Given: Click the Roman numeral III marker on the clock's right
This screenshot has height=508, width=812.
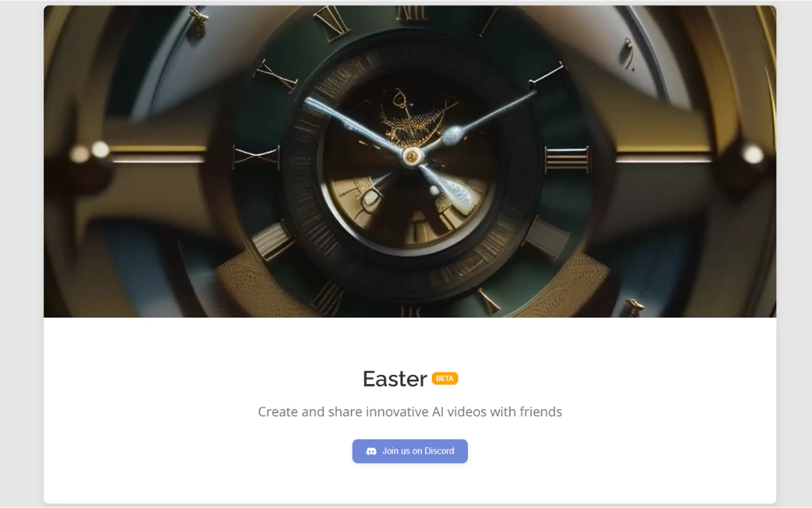Looking at the screenshot, I should [567, 160].
